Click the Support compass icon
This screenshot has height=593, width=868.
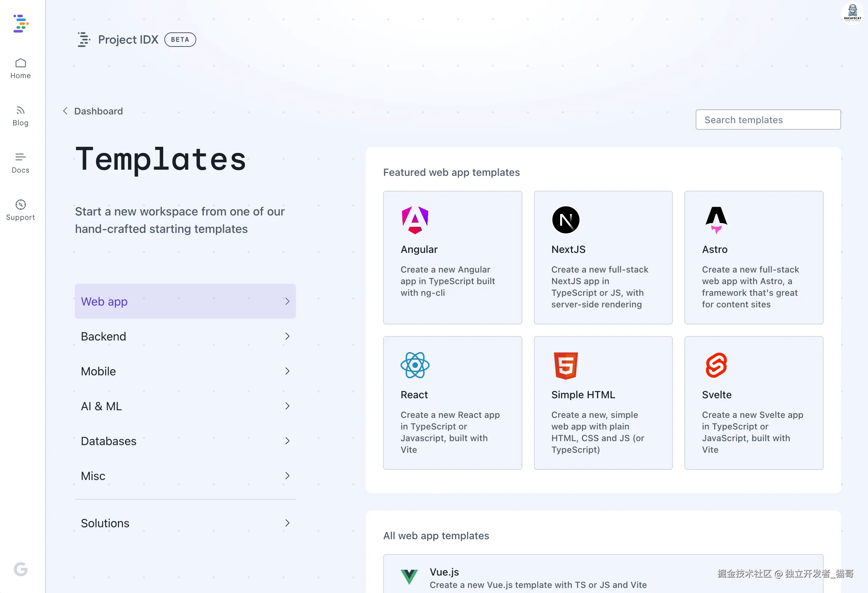21,205
